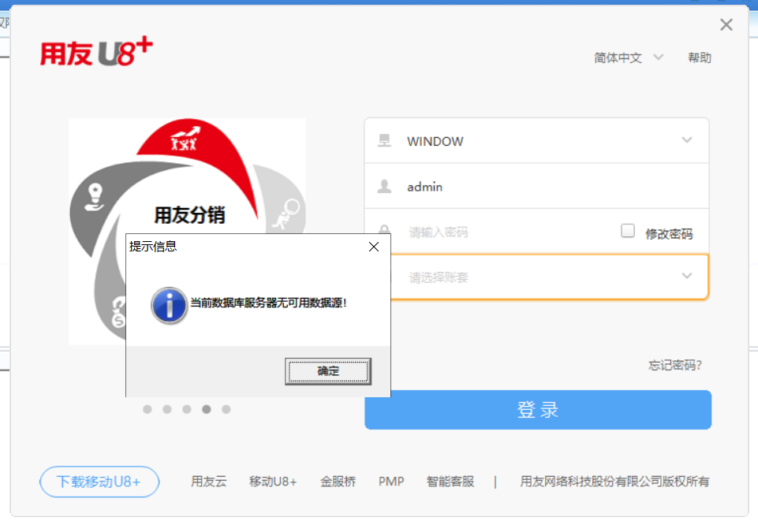Viewport: 758px width, 532px height.
Task: Select the first carousel dot
Action: 147,409
